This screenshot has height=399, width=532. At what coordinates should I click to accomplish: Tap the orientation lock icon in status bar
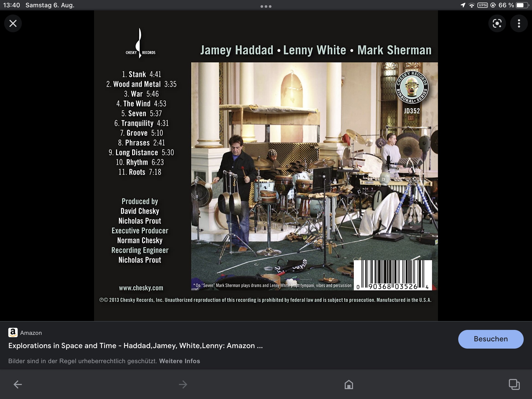pyautogui.click(x=493, y=5)
